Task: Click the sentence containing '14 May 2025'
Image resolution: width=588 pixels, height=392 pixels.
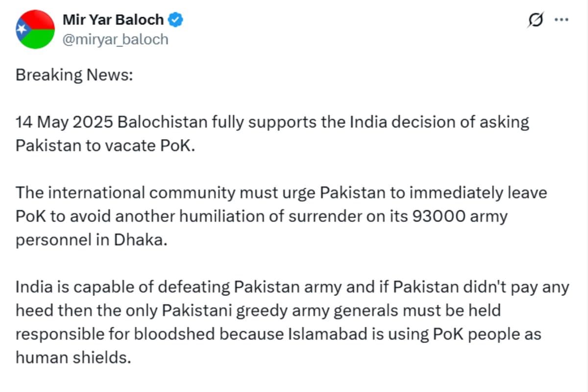Action: click(x=196, y=122)
